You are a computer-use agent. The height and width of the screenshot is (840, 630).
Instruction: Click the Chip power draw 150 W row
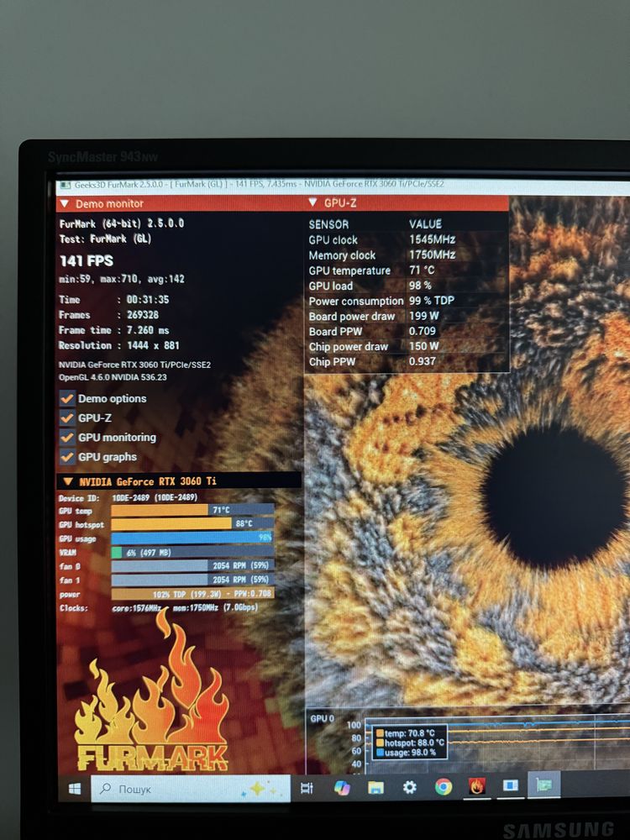[406, 347]
